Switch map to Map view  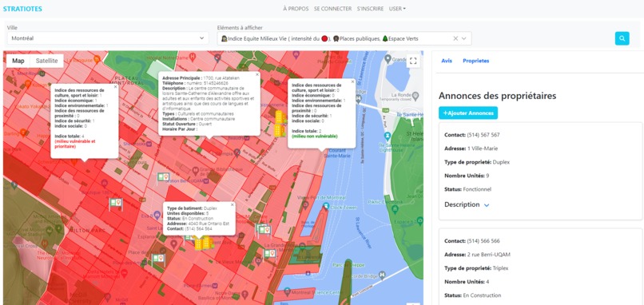click(18, 61)
